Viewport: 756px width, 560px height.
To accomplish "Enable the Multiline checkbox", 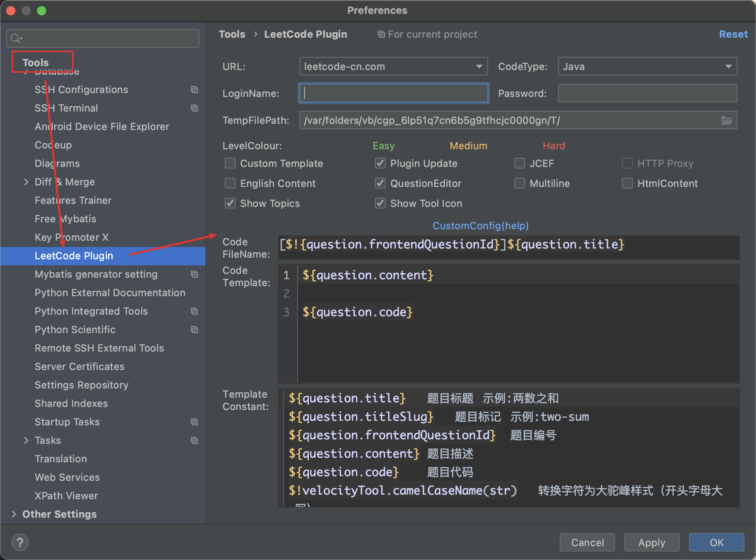I will click(x=520, y=183).
